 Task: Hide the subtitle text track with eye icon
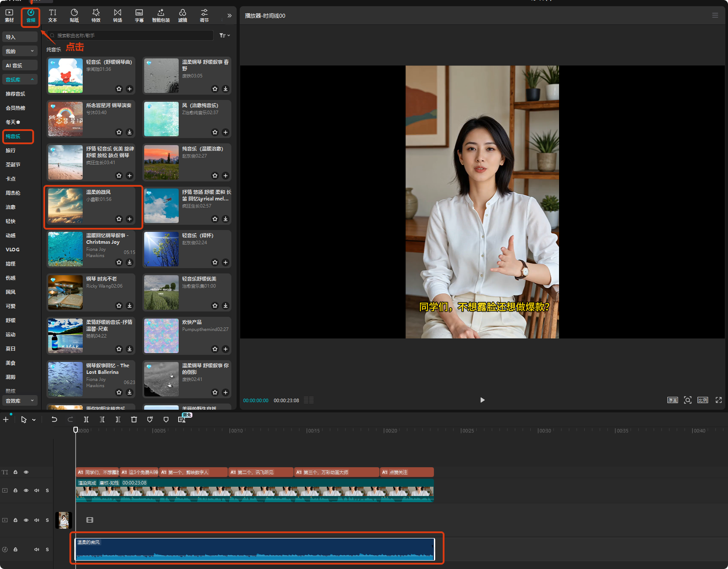26,472
